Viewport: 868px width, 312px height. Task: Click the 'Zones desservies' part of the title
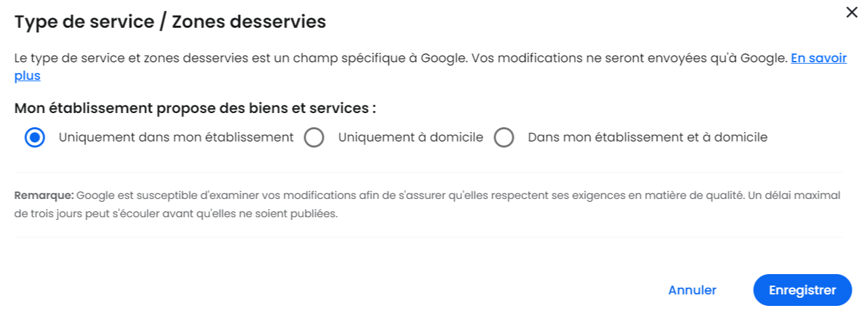[249, 22]
